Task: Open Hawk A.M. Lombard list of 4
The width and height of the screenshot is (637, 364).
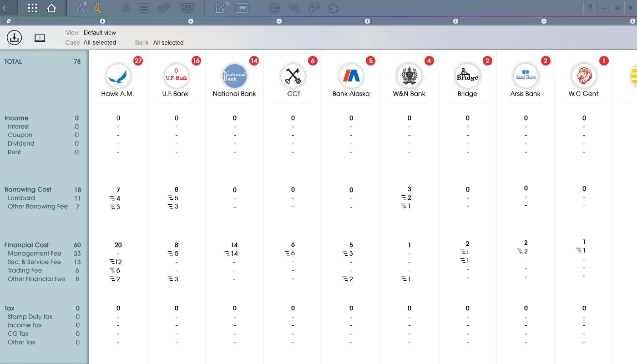Action: pos(115,198)
